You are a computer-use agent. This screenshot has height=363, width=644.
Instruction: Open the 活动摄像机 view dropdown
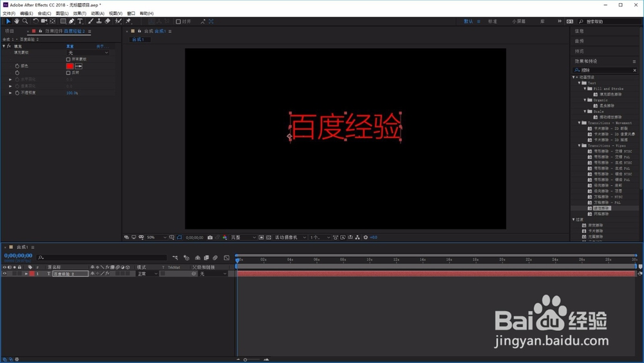290,238
